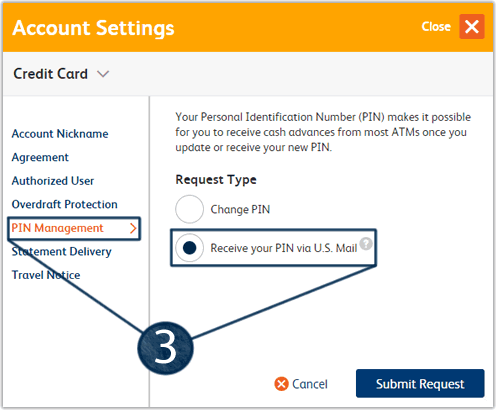
Task: Go to the Agreement section
Action: point(40,157)
